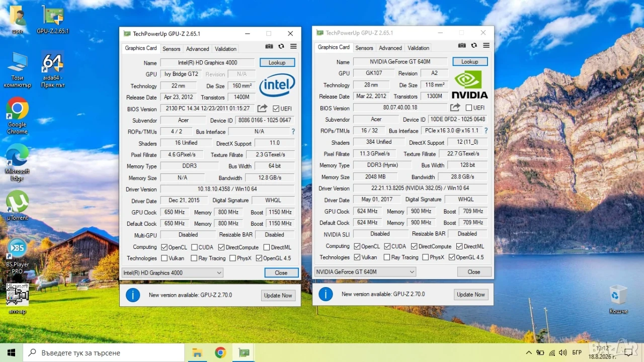Screen dimensions: 644x362
Task: Switch to Validation tab in Intel window
Action: (225, 49)
